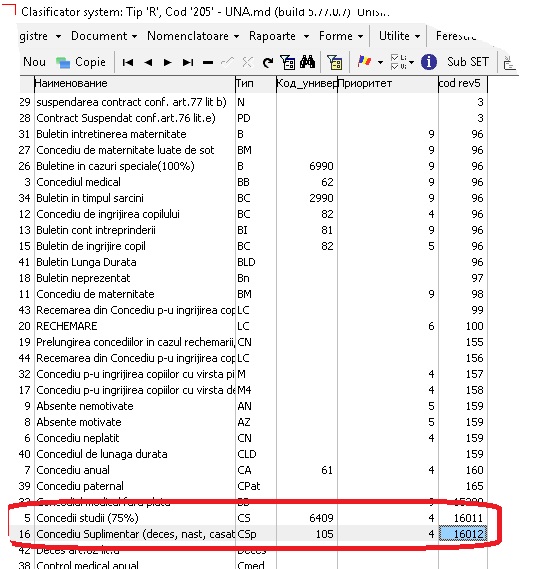Image resolution: width=534 pixels, height=569 pixels.
Task: Click highlighted cell 16012
Action: [x=463, y=534]
